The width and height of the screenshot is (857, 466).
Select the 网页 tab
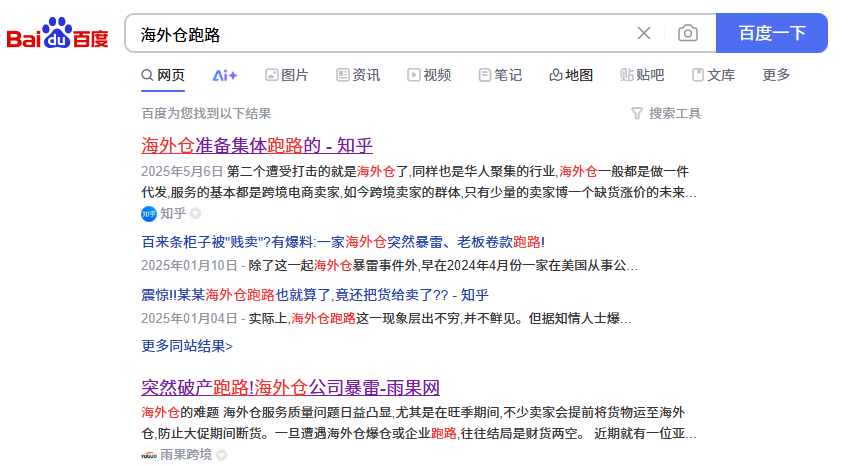[163, 75]
